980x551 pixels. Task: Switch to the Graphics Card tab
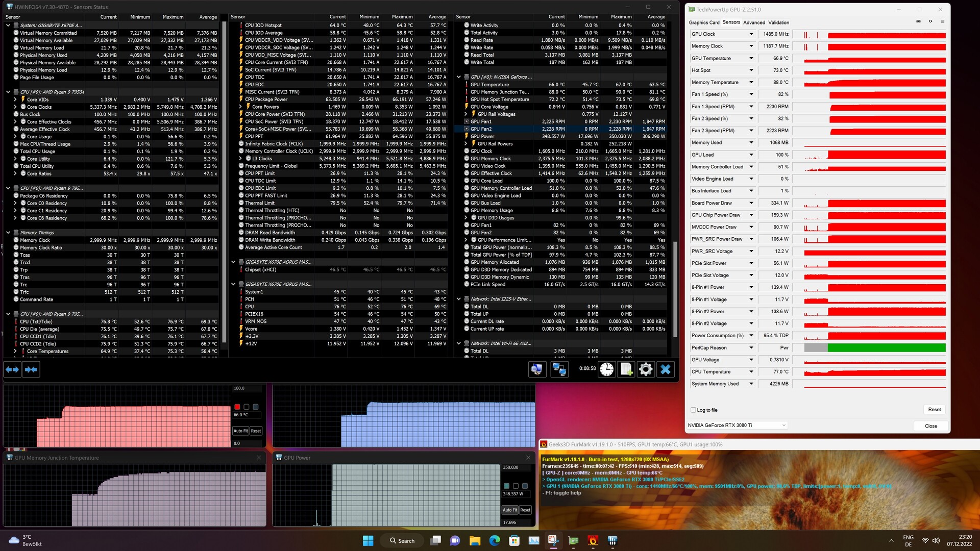703,22
